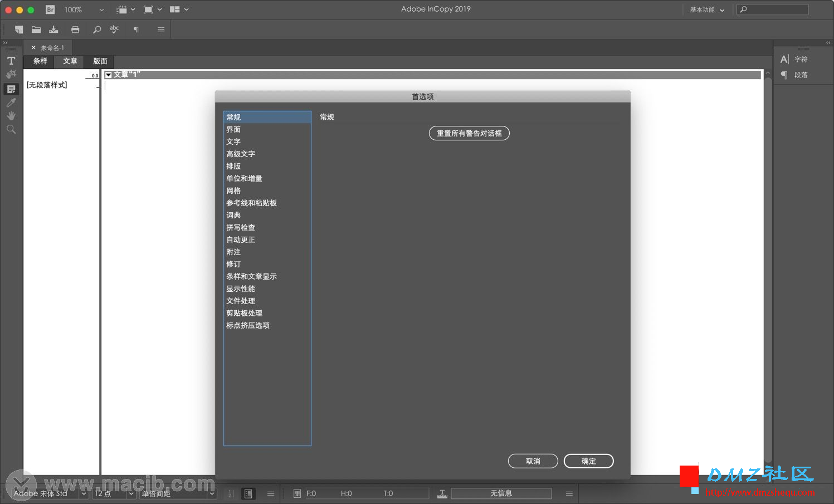Screen dimensions: 834x504
Task: Switch to the 条样 view tab
Action: 40,61
